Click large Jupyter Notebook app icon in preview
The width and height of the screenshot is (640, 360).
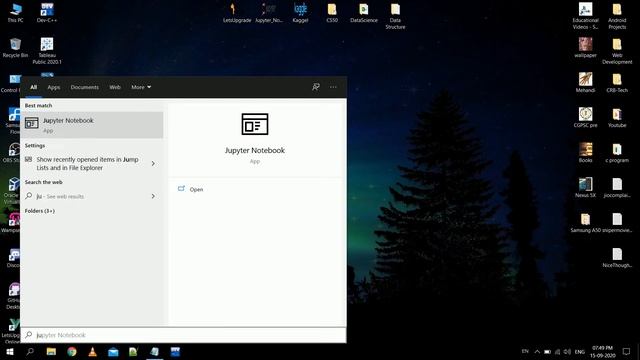(x=255, y=124)
